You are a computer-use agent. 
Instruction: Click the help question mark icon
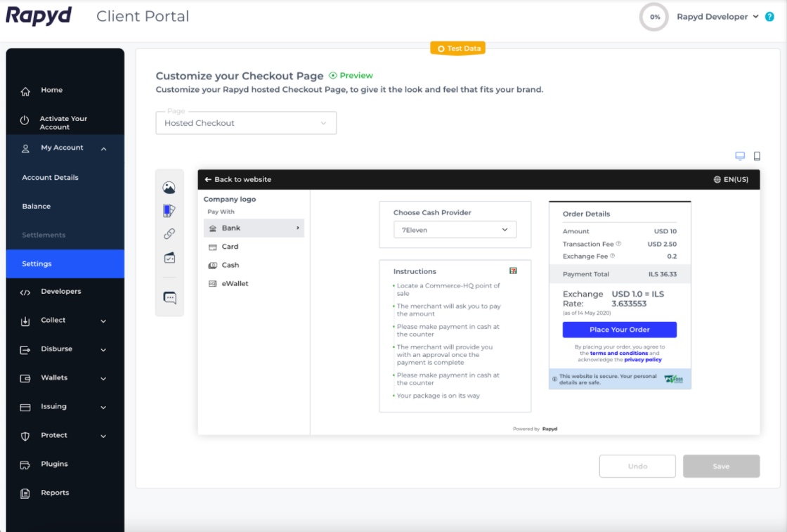(x=769, y=17)
